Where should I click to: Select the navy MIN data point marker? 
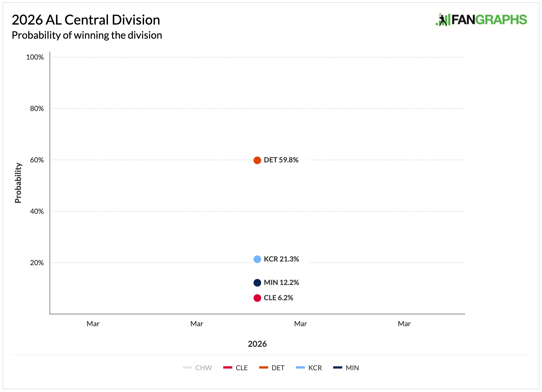(257, 283)
